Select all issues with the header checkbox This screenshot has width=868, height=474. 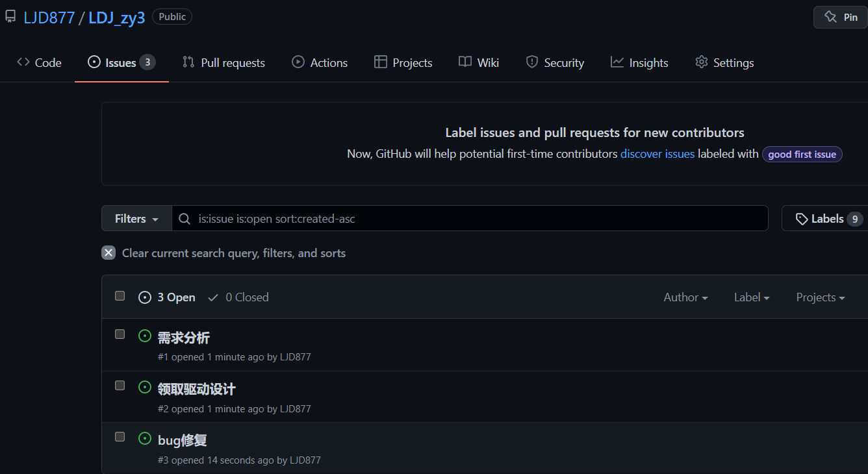click(x=120, y=296)
